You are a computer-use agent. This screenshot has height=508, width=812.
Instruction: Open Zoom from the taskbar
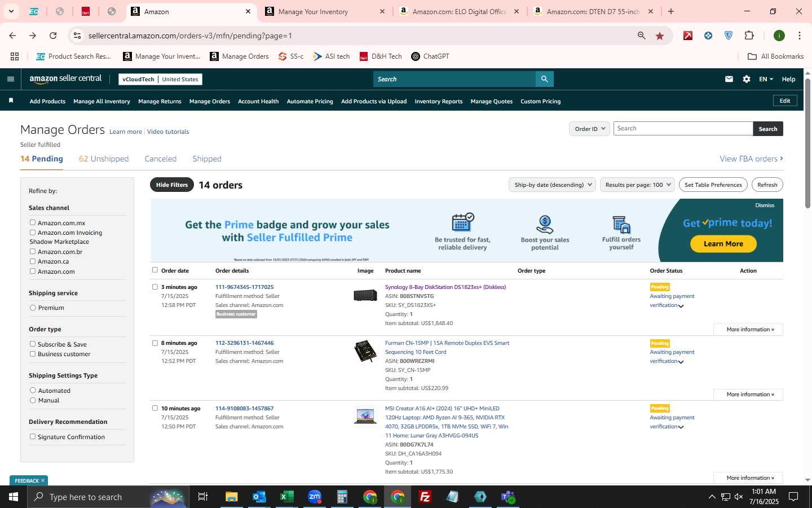[315, 497]
